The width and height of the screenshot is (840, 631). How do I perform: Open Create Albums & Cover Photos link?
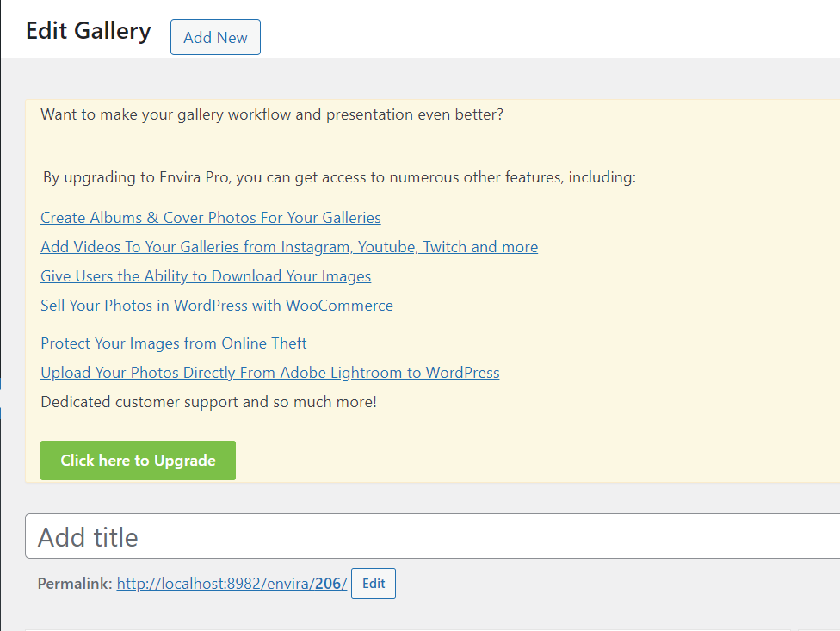[211, 218]
